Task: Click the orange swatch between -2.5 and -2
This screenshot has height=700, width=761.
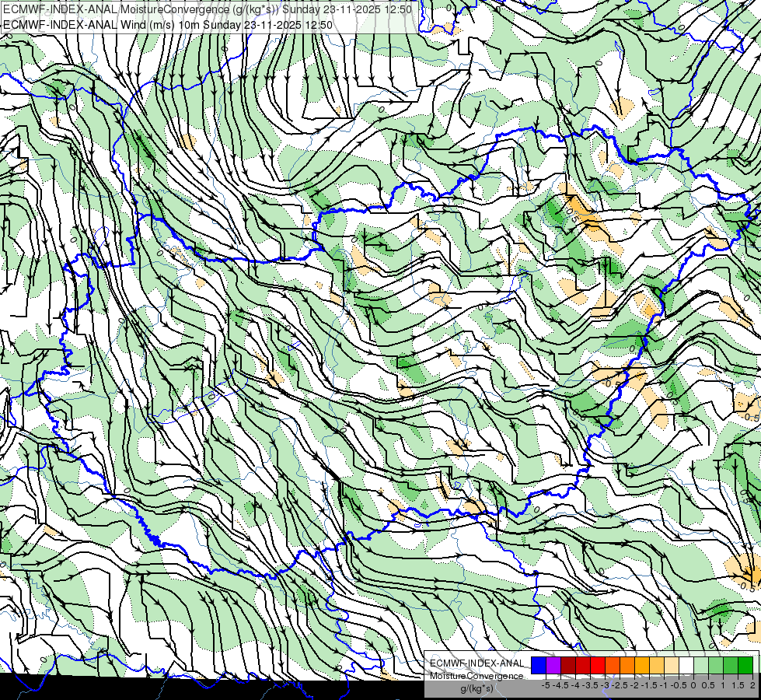Action: click(627, 666)
